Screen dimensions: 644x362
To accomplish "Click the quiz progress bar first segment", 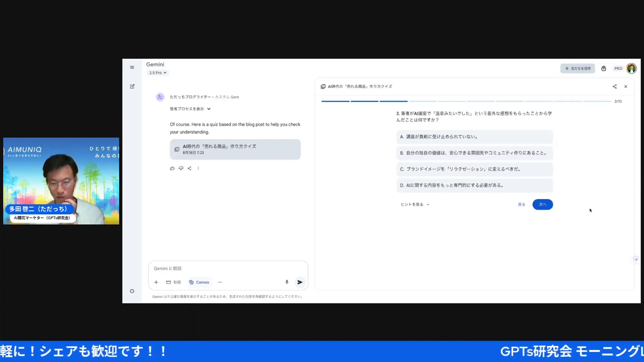I will pyautogui.click(x=335, y=101).
